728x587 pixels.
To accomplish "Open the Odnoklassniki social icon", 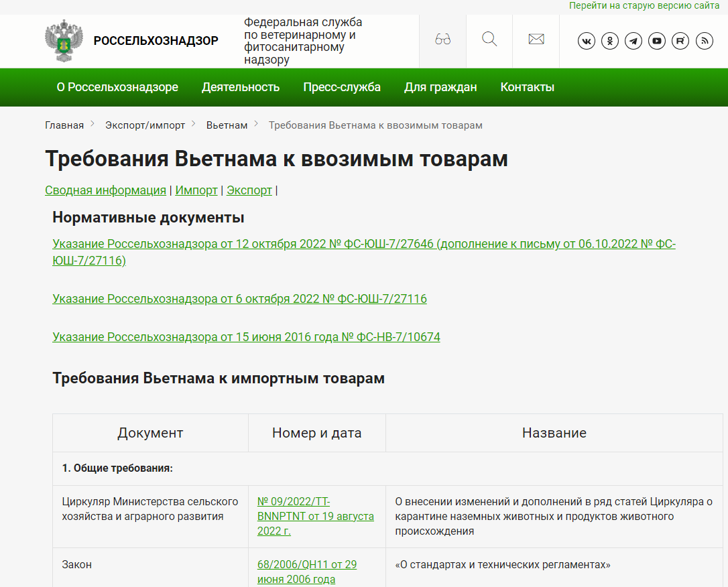I will click(610, 41).
